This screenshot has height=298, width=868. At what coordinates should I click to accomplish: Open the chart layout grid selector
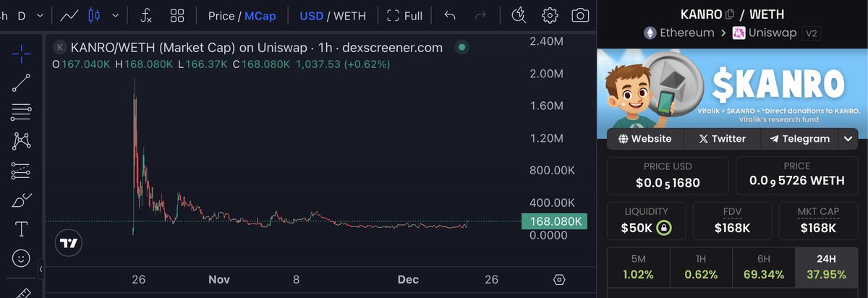tap(177, 15)
